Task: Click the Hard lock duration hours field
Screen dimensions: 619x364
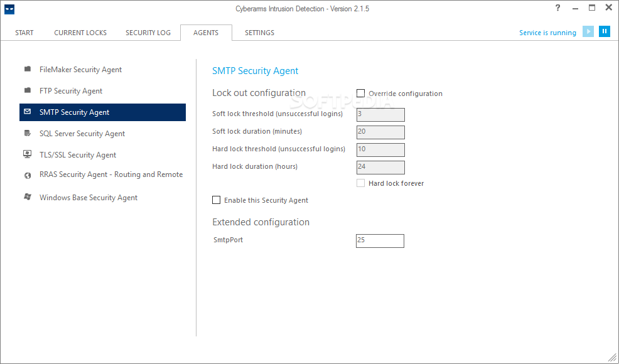Action: point(380,168)
